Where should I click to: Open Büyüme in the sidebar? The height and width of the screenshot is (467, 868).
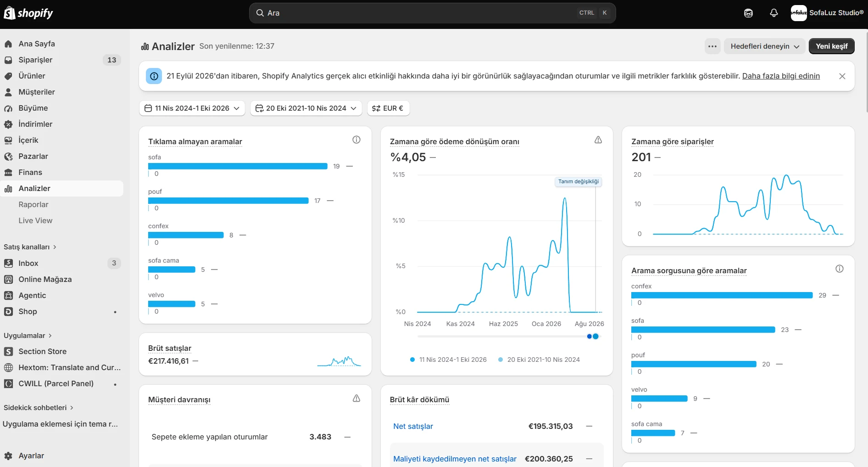click(62, 108)
